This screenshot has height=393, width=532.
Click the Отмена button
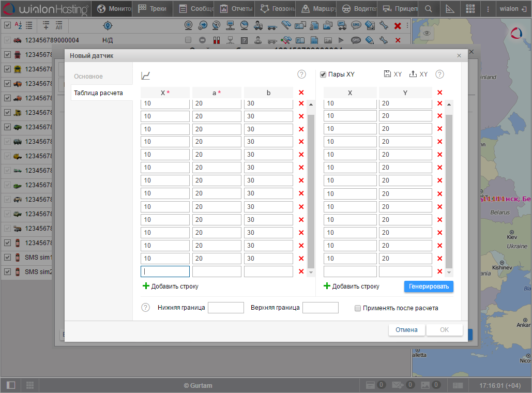pyautogui.click(x=406, y=330)
